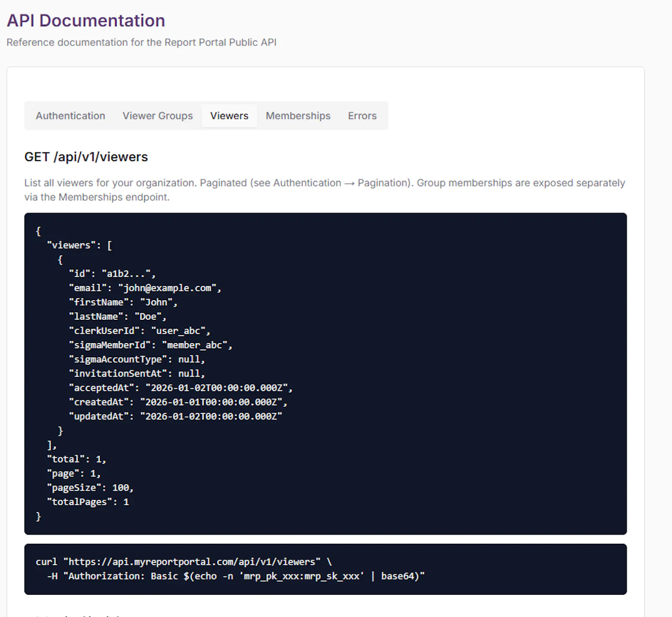
Task: Click the "sigmaMemberId": "member_abc" line
Action: tap(150, 345)
